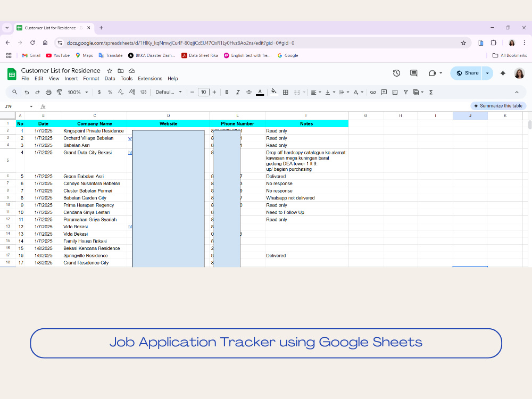Open the fill color picker
Image resolution: width=532 pixels, height=399 pixels.
click(274, 92)
